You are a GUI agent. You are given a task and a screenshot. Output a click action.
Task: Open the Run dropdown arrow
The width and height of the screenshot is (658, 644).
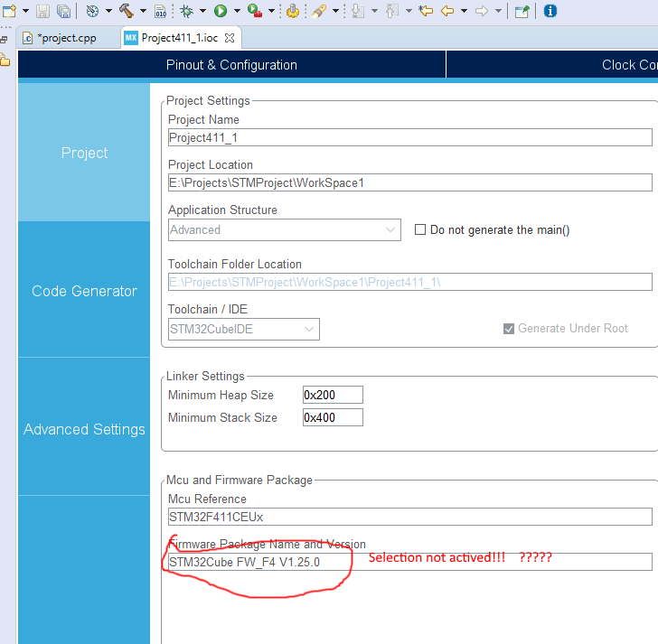(237, 11)
